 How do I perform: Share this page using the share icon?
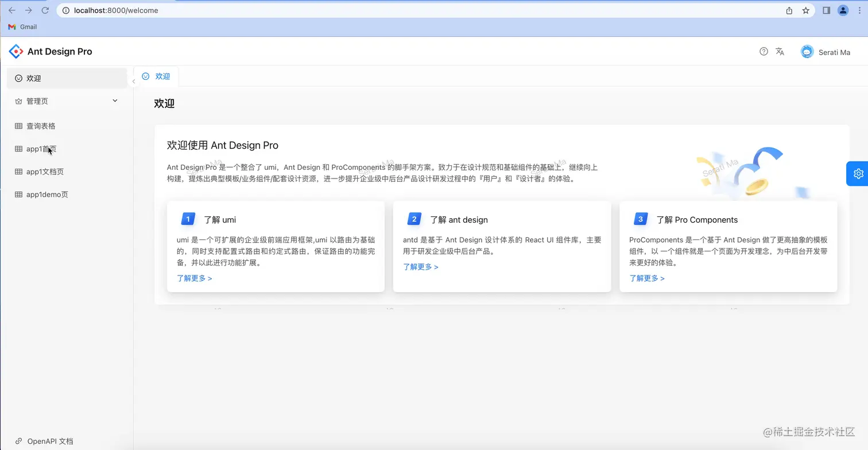pos(789,10)
